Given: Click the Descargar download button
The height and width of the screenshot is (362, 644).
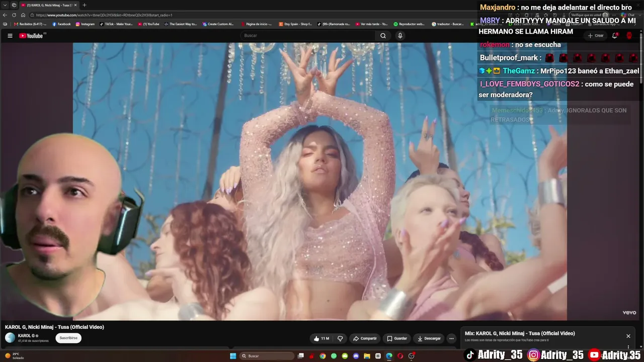Looking at the screenshot, I should pos(429,338).
